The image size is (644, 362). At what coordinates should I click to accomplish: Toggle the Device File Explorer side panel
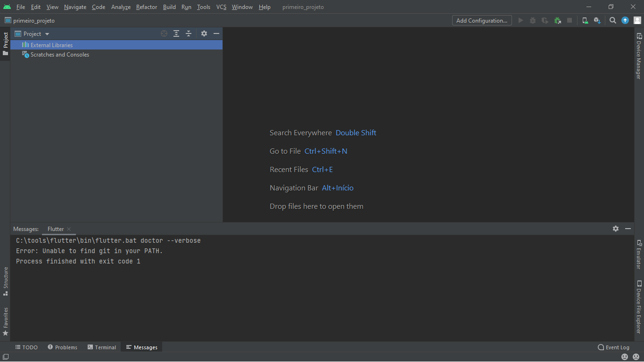pos(639,307)
